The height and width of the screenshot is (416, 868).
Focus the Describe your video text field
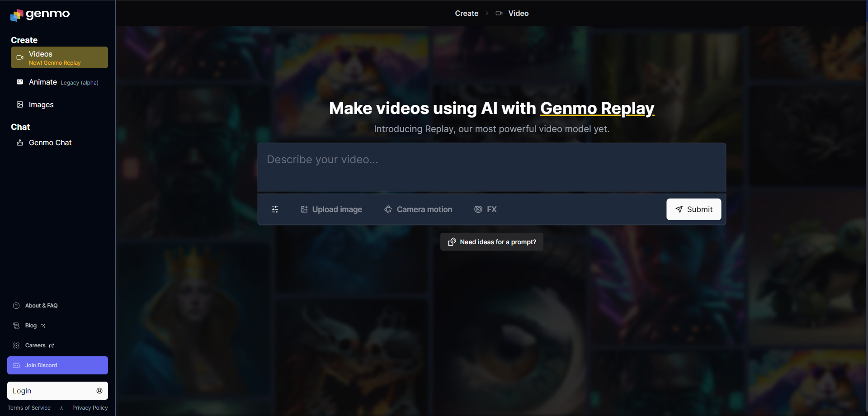[491, 167]
